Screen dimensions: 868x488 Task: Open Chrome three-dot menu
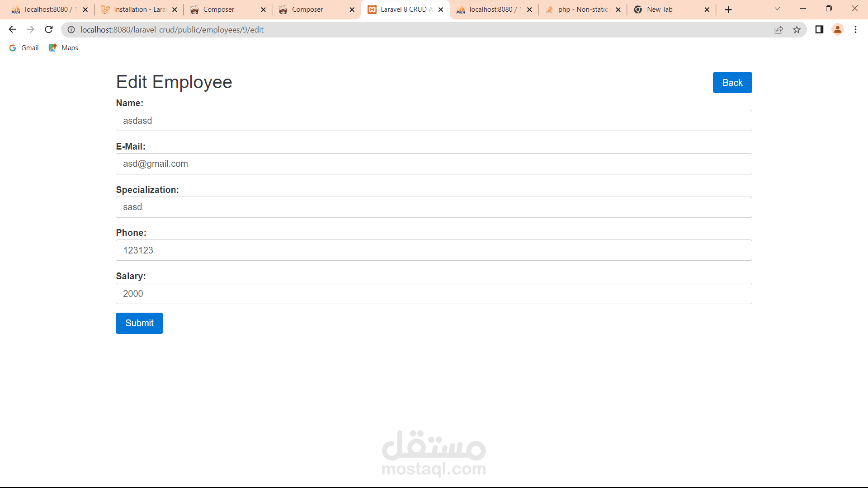855,30
